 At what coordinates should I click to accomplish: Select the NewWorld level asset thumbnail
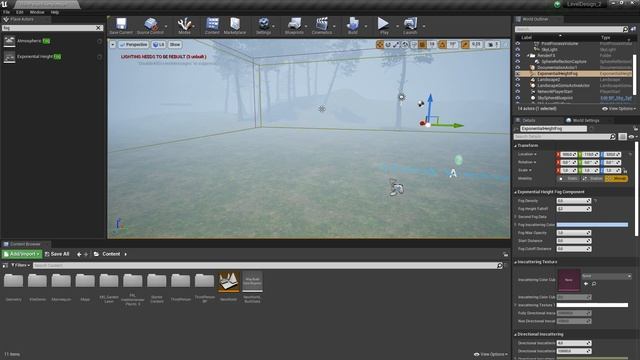tap(228, 282)
